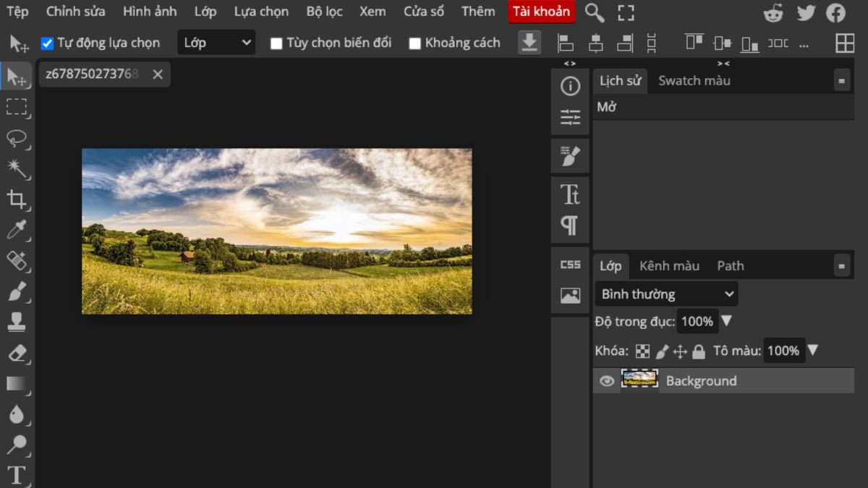Select the Crop tool
Viewport: 868px width, 488px height.
17,199
